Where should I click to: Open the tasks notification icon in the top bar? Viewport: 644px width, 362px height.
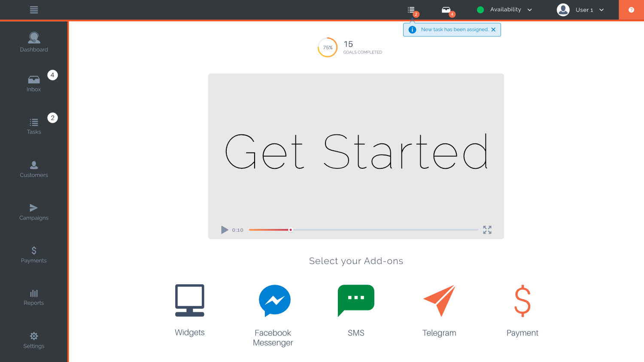[x=411, y=9]
